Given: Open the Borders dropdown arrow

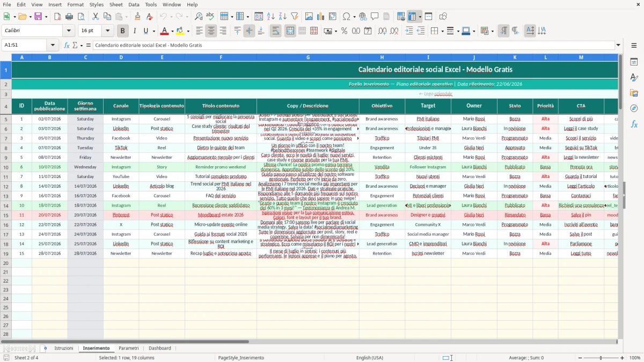Looking at the screenshot, I should (442, 31).
